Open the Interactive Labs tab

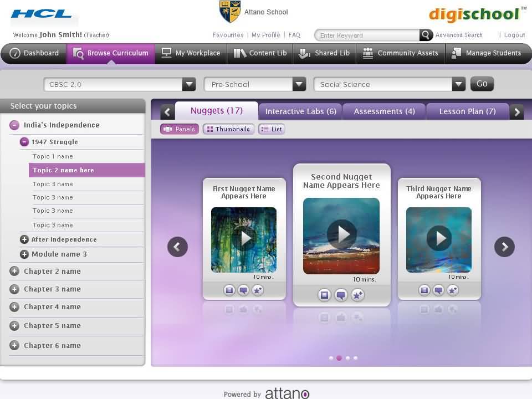coord(300,111)
